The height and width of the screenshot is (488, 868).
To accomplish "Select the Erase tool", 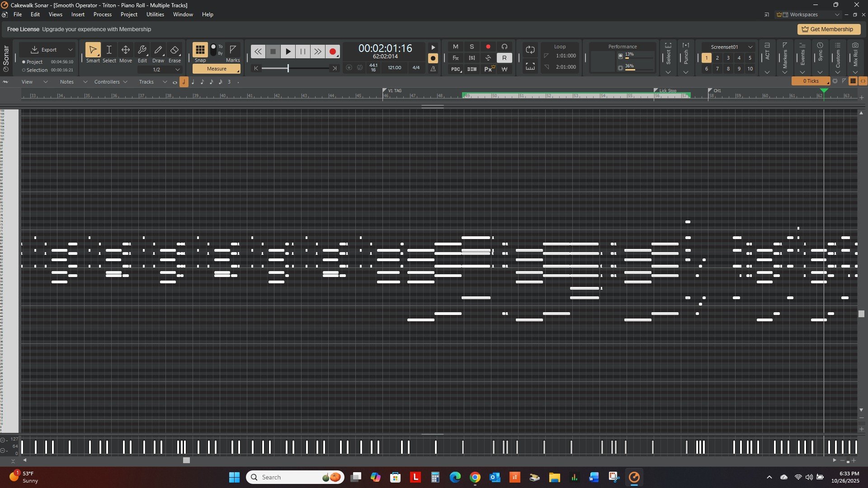I will [x=175, y=50].
